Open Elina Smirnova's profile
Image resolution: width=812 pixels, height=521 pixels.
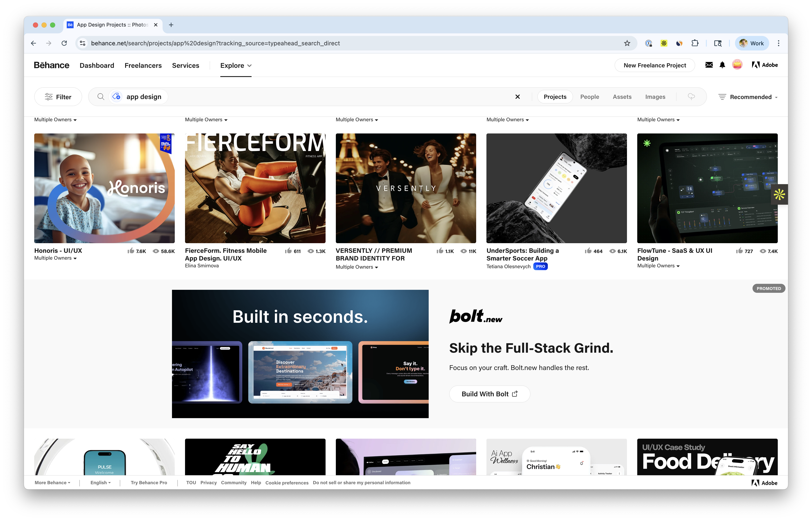pos(202,266)
